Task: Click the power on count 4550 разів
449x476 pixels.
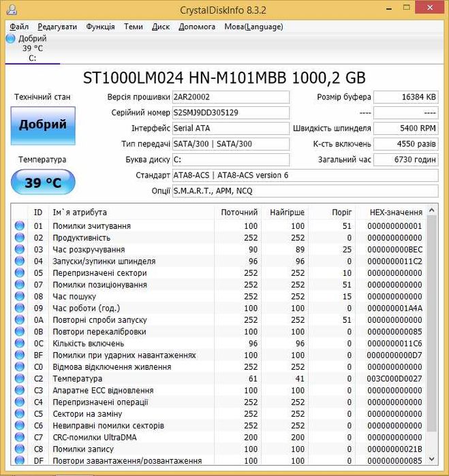Action: click(x=406, y=144)
